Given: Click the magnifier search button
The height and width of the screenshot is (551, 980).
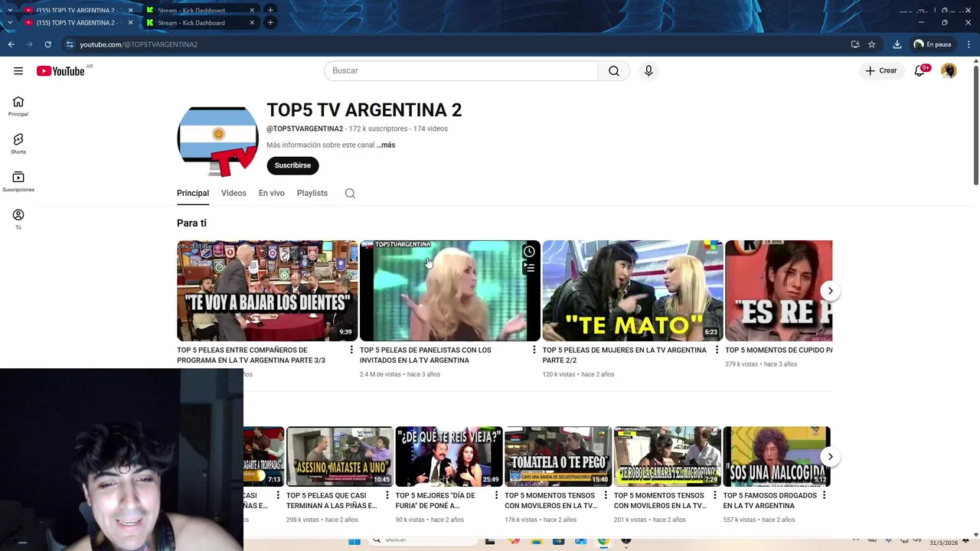Looking at the screenshot, I should point(614,71).
